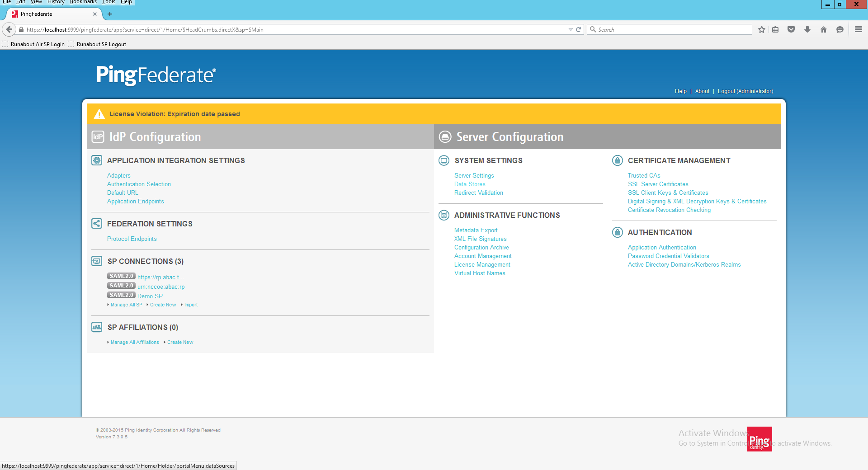Click the Administrative Functions icon
Viewport: 868px width, 470px height.
(x=444, y=215)
